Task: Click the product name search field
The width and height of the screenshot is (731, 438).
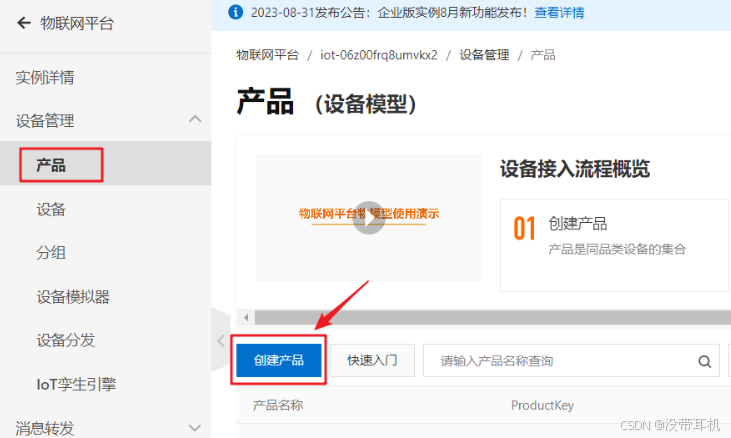Action: [572, 361]
